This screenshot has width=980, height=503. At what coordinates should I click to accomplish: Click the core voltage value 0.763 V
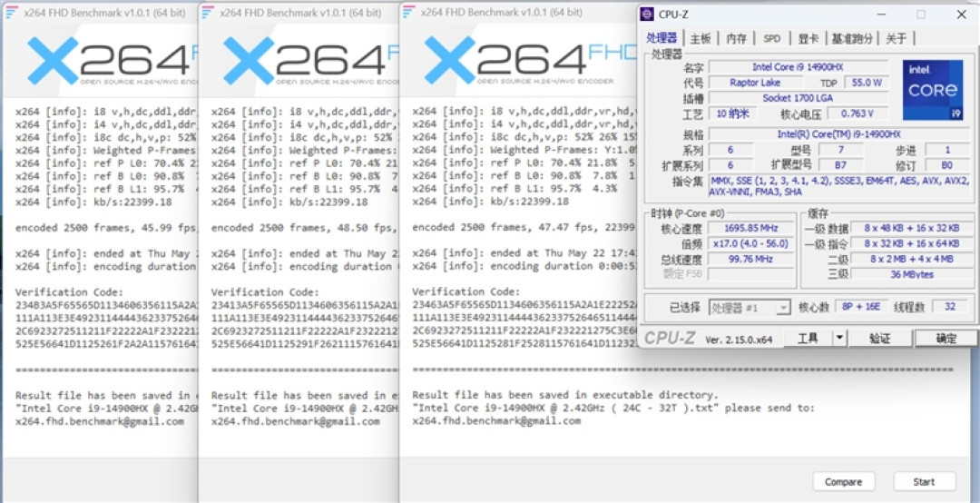857,113
